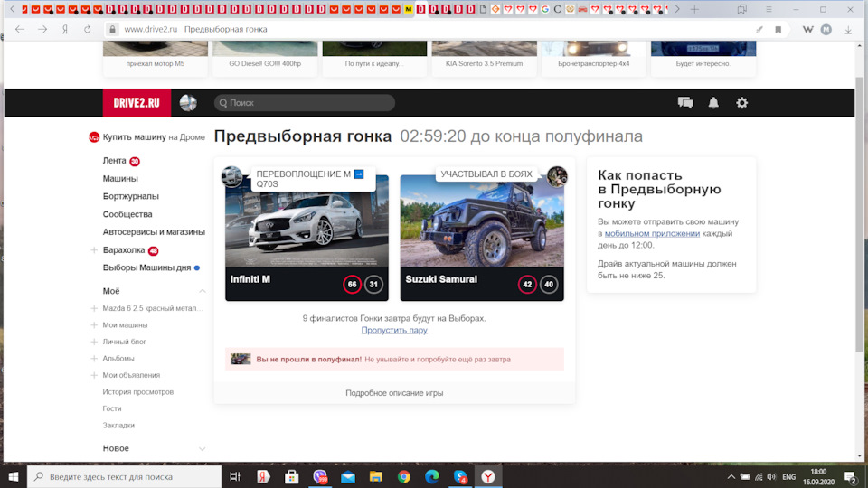Expand the plus next to Mazda 6 2.5
The image size is (868, 488).
(x=94, y=308)
